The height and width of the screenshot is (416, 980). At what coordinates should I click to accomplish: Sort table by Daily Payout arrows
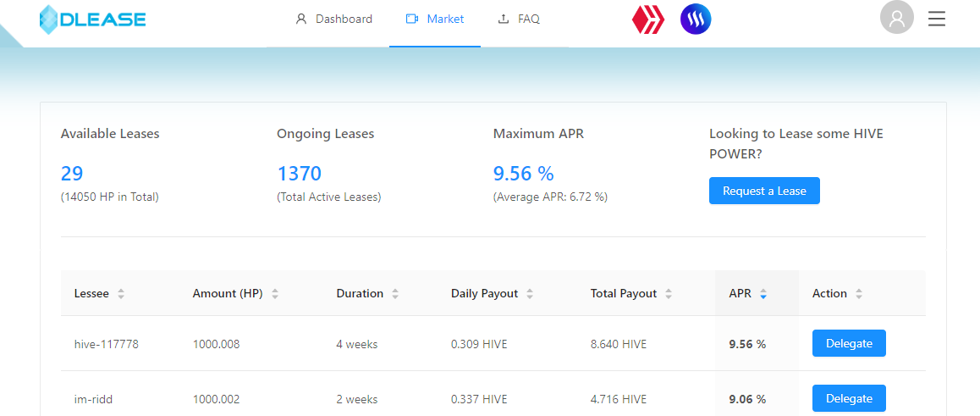(x=530, y=293)
